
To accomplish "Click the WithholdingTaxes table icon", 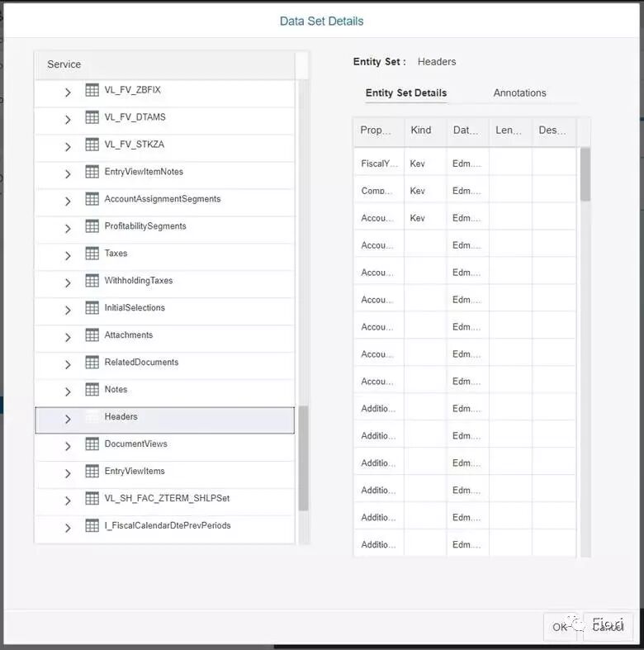I will coord(92,281).
